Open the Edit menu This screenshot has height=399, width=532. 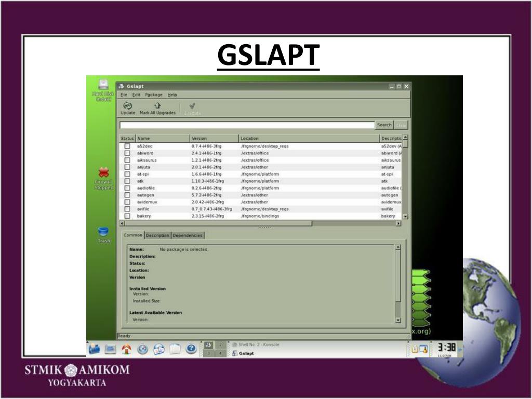136,95
